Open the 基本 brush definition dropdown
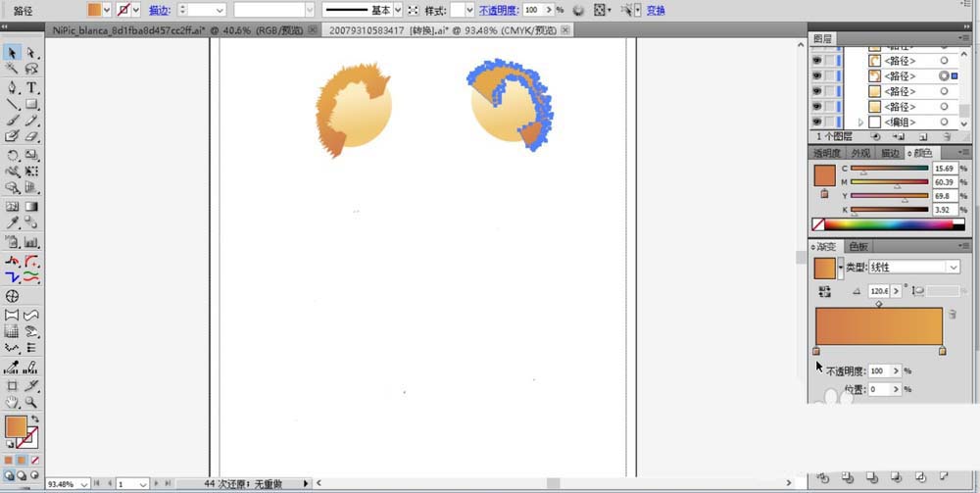The height and width of the screenshot is (493, 980). pyautogui.click(x=398, y=10)
